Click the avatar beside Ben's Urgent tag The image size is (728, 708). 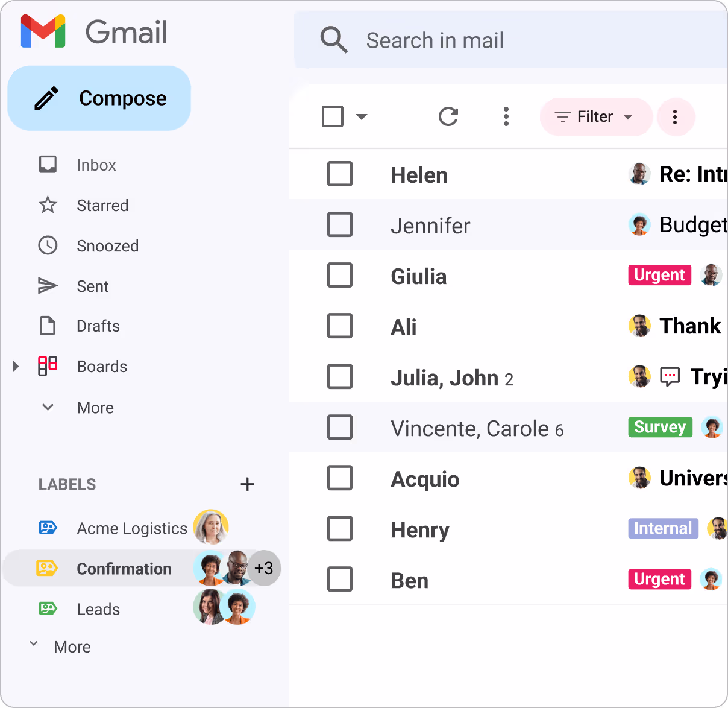[x=711, y=579]
